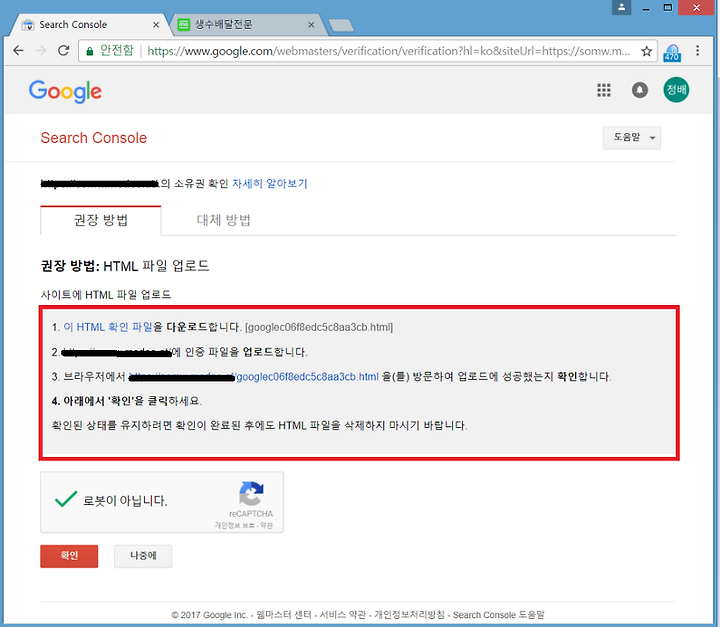Open Search Console 도움말 footer link
This screenshot has width=720, height=627.
click(x=498, y=615)
